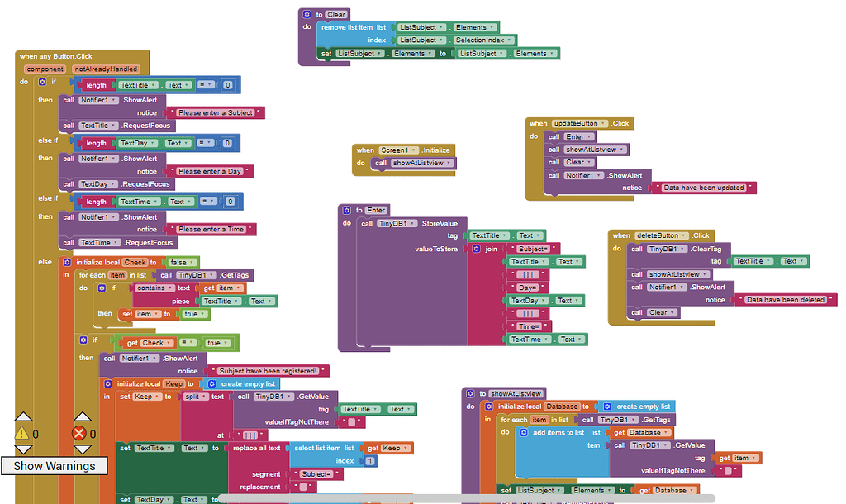Click the gear icon on the showAtListview procedure
This screenshot has height=504, width=846.
[x=470, y=394]
